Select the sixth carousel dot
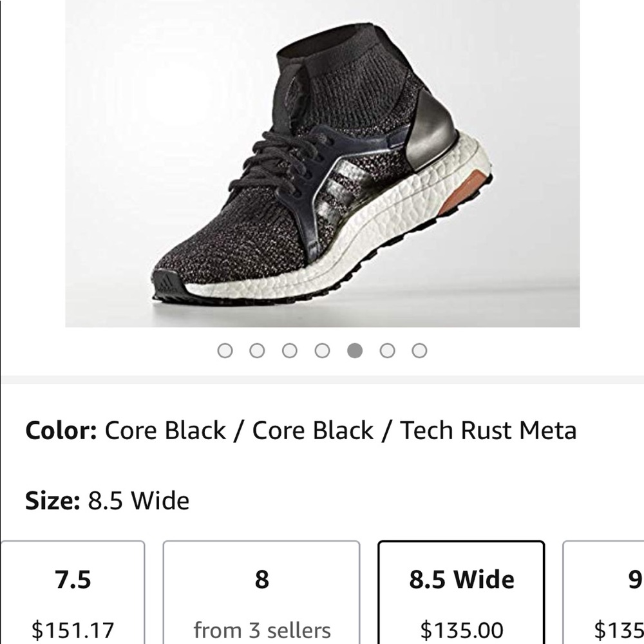644x644 pixels. click(387, 350)
